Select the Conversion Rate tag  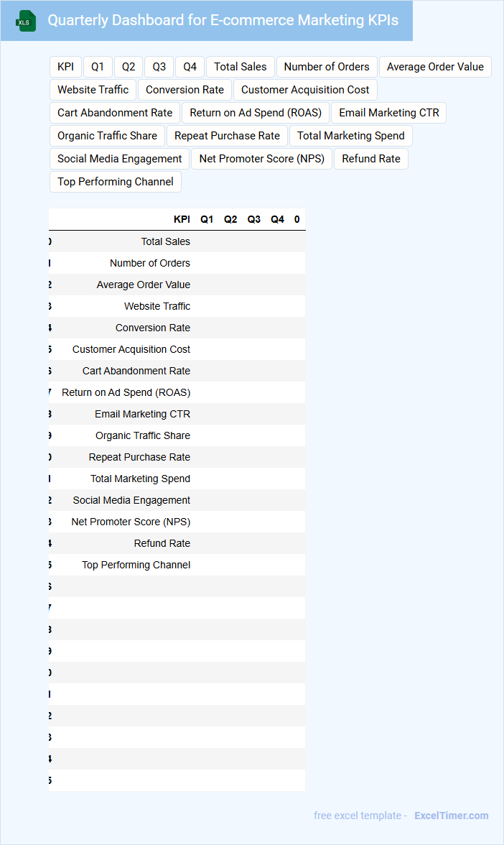coord(185,90)
